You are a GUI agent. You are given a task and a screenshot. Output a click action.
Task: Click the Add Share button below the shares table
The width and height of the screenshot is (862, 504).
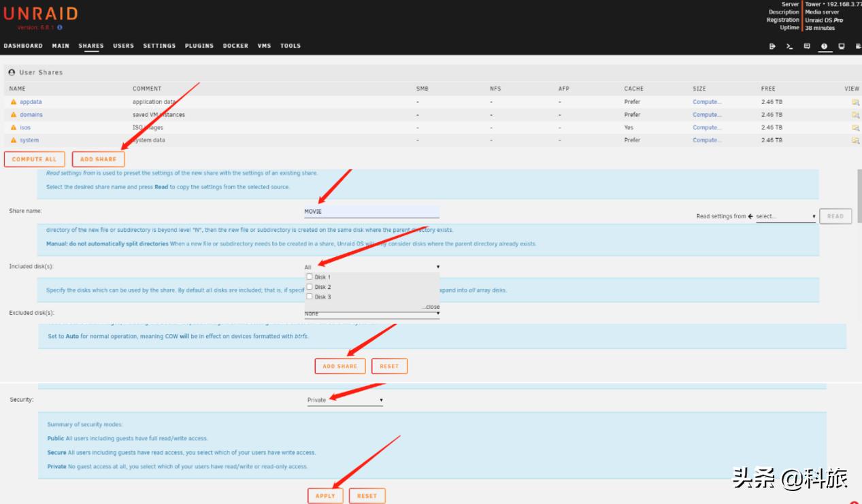(x=99, y=159)
